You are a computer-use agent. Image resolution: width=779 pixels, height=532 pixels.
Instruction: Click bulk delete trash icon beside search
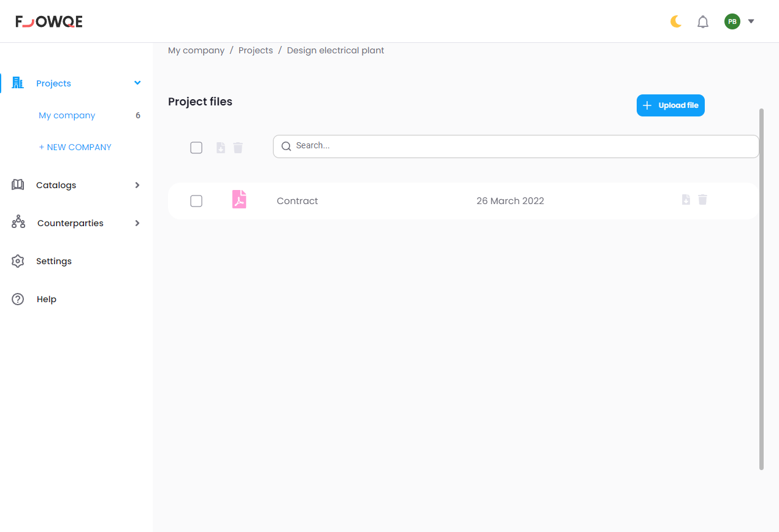pyautogui.click(x=238, y=148)
